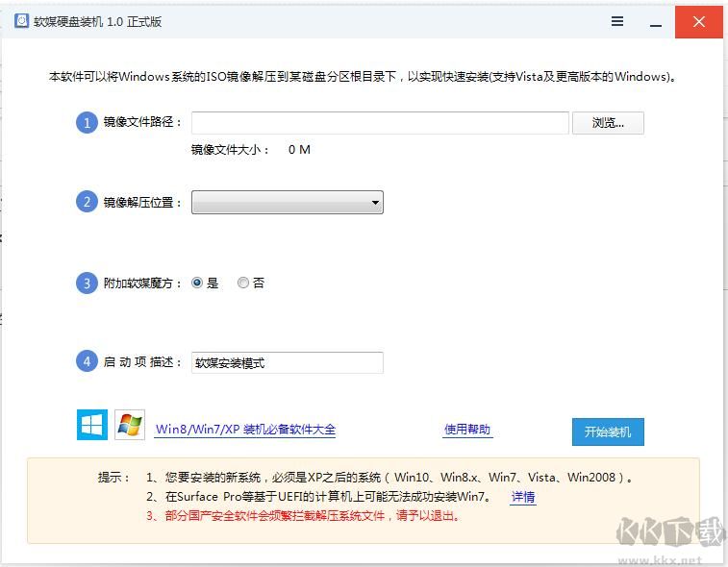Click the app logo icon in title bar

21,21
